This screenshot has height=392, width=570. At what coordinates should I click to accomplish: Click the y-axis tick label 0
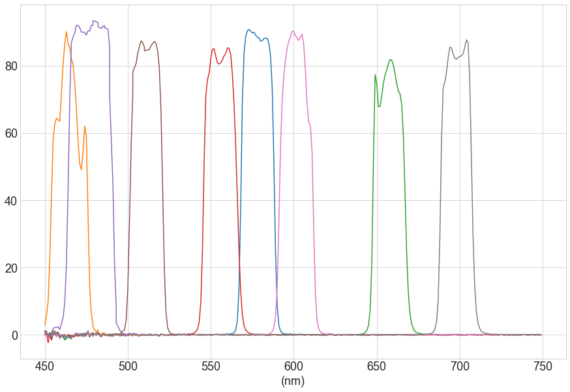pos(14,335)
